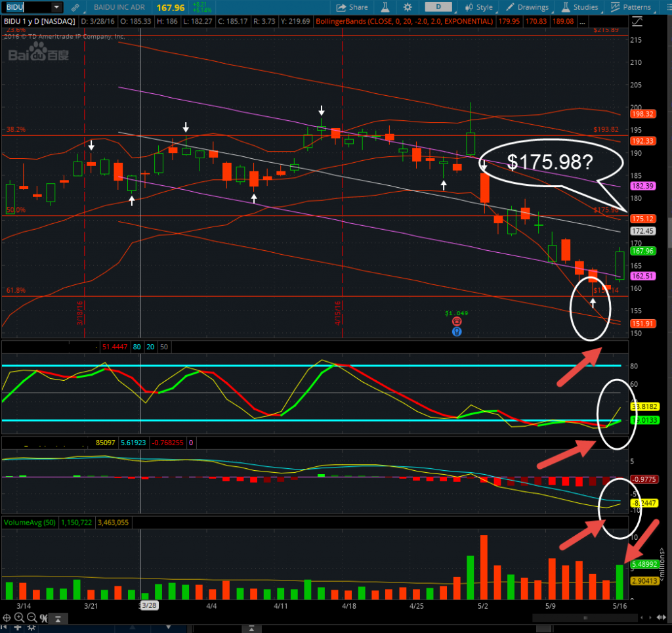This screenshot has height=633, width=672.
Task: Click the collapse arrow in bottom center bar
Action: (x=251, y=629)
